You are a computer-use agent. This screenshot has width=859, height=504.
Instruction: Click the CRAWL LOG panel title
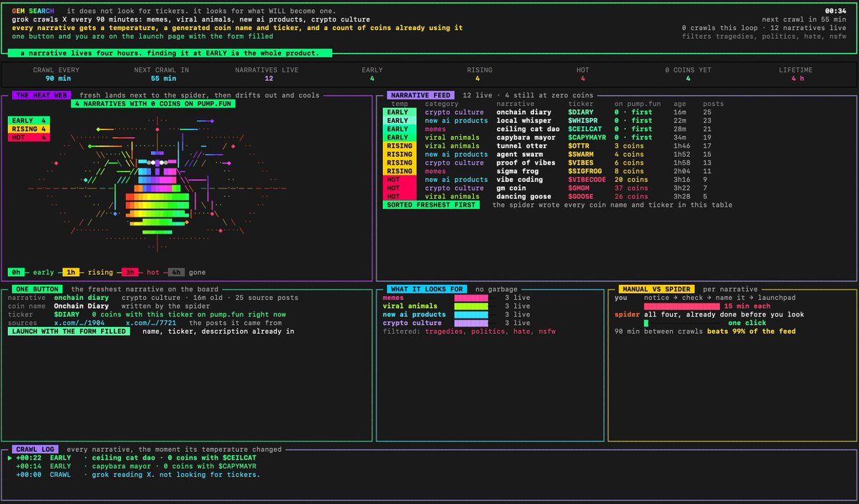pyautogui.click(x=35, y=449)
